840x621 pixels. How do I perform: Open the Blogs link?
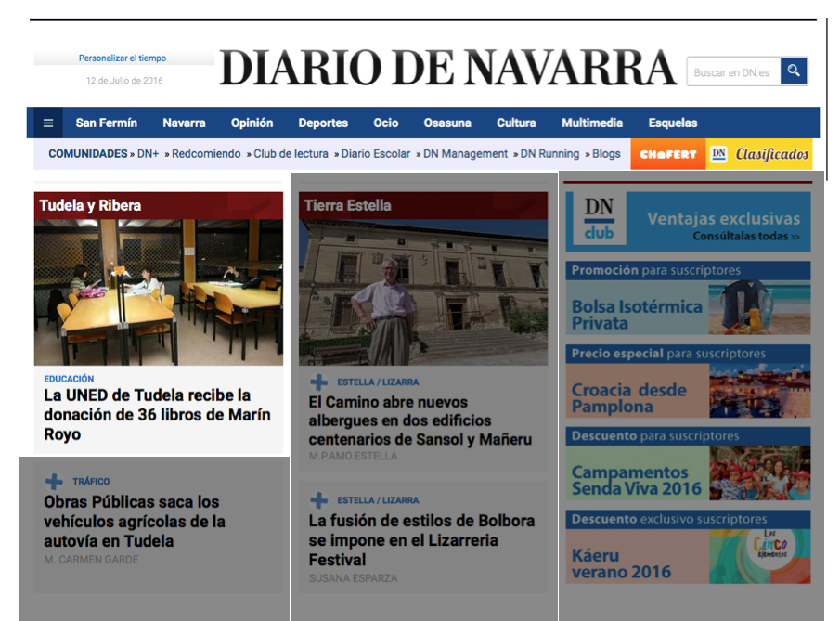tap(606, 154)
